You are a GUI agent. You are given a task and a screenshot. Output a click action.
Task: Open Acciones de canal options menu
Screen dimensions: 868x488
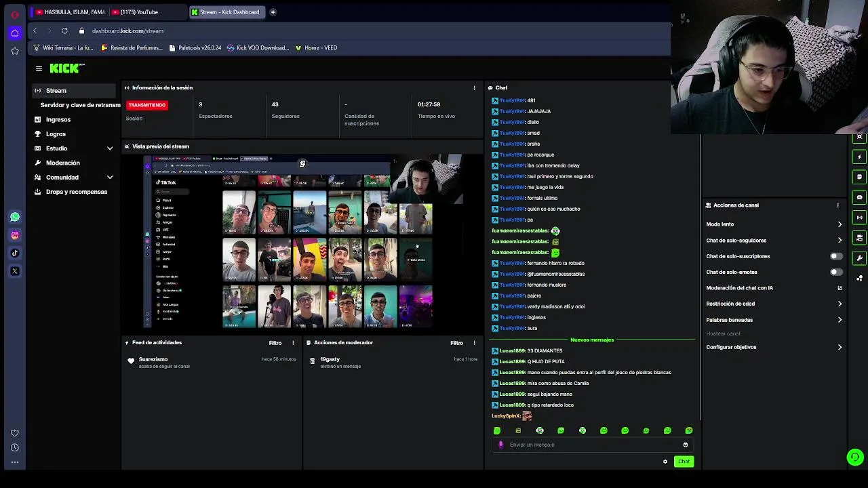[837, 205]
